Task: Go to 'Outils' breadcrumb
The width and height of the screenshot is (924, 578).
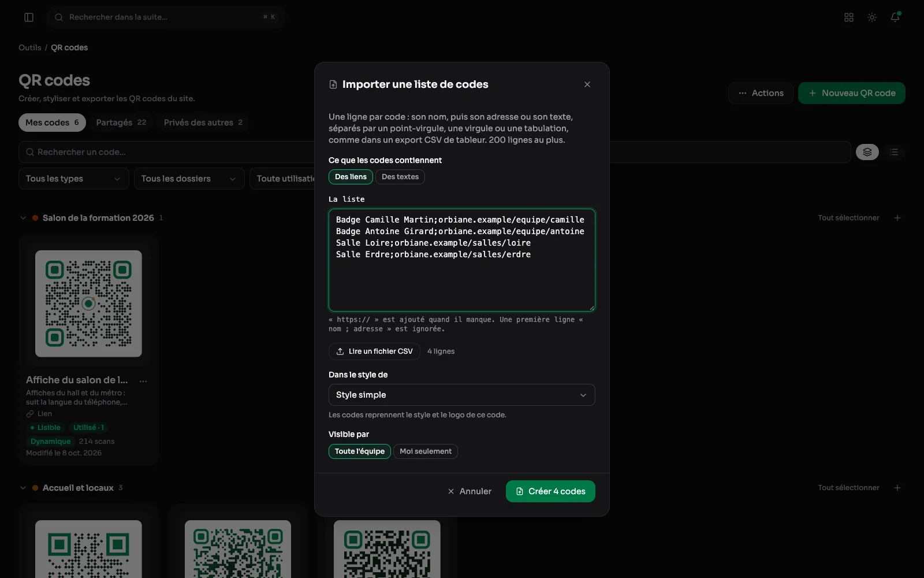Action: point(30,47)
